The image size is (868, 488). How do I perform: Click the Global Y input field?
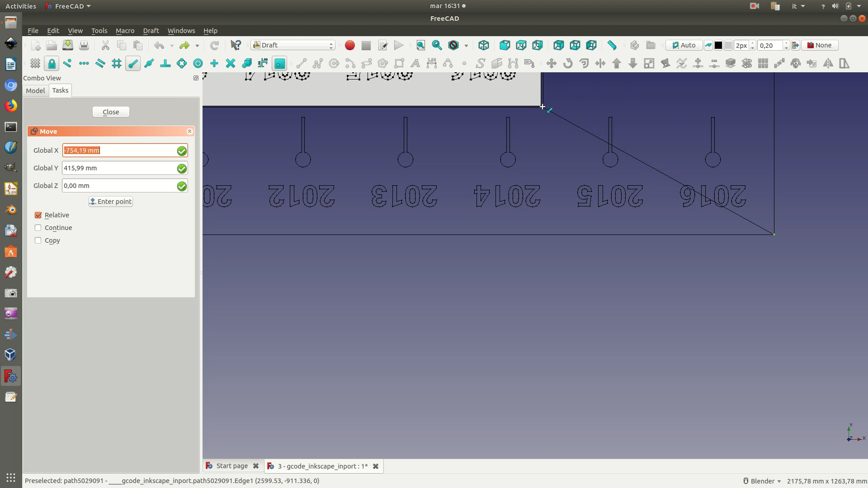click(x=125, y=168)
